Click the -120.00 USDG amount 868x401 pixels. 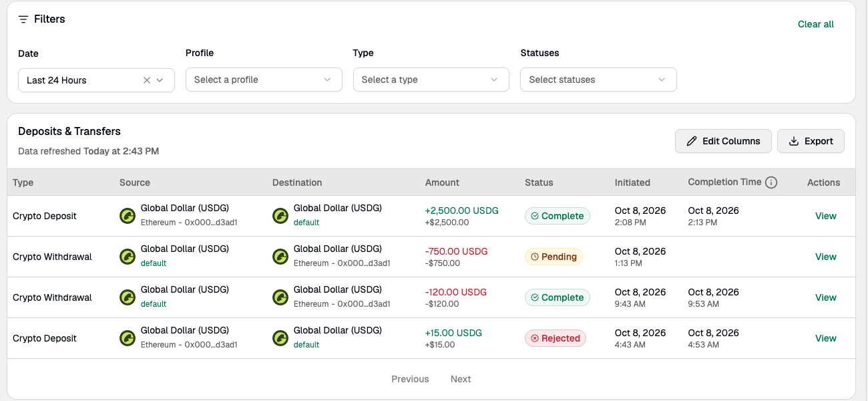(x=456, y=292)
